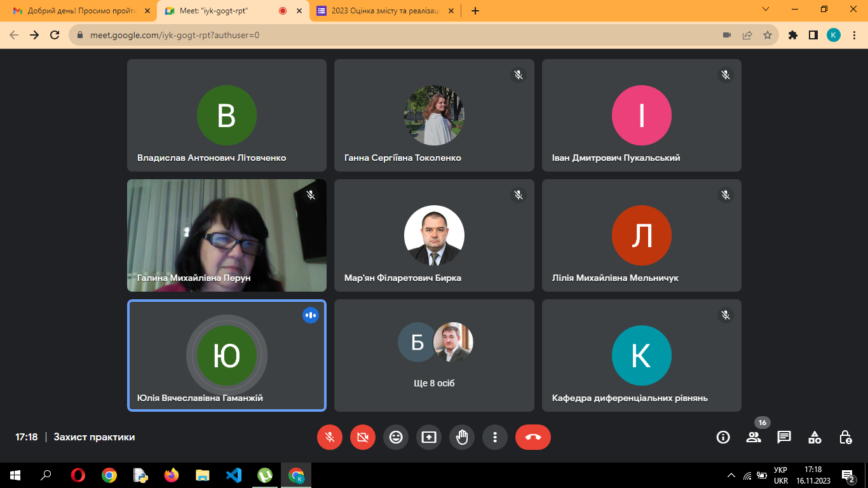Click the audio indicator on Юлія Гаманжій's tile
The image size is (868, 488).
click(311, 315)
